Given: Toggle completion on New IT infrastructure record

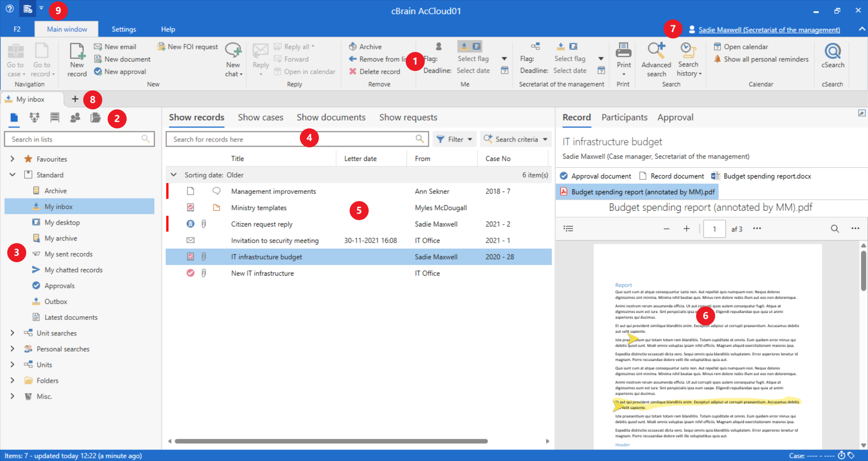Looking at the screenshot, I should (190, 273).
